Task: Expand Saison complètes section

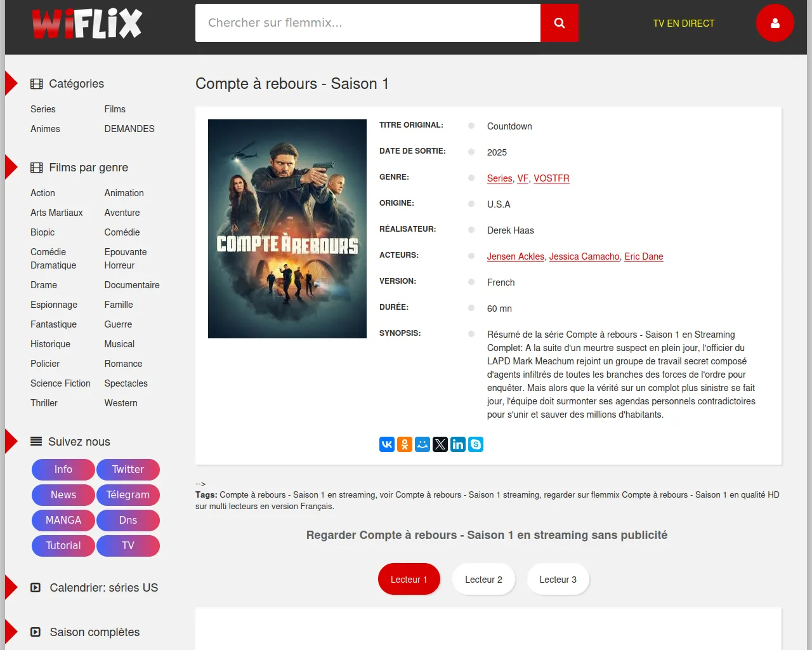Action: coord(95,632)
